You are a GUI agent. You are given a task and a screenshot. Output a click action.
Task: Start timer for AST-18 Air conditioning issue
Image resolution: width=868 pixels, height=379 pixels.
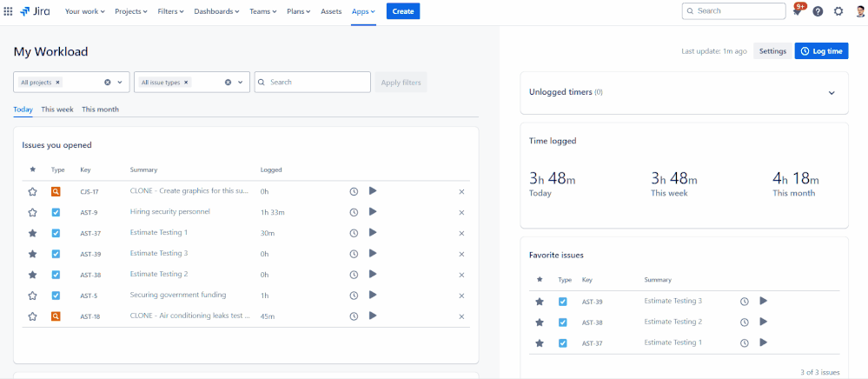373,316
